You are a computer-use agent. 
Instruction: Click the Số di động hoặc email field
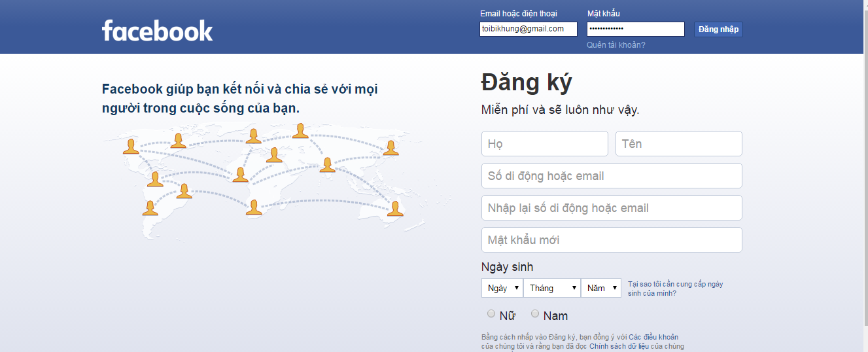point(612,175)
